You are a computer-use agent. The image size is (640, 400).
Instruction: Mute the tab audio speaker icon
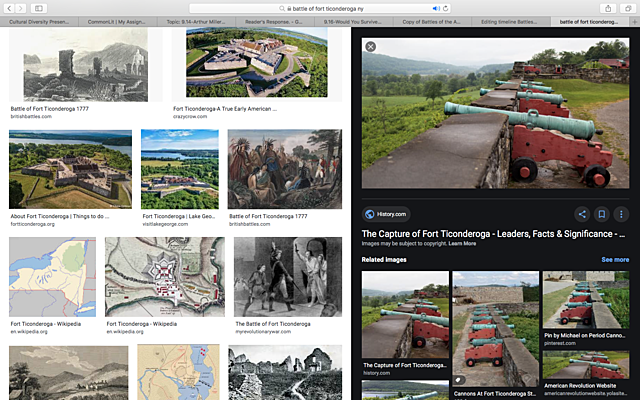(x=436, y=8)
